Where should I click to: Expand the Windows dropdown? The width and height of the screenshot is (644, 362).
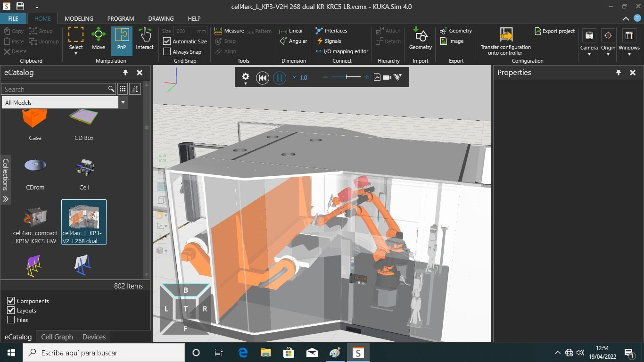click(x=629, y=54)
